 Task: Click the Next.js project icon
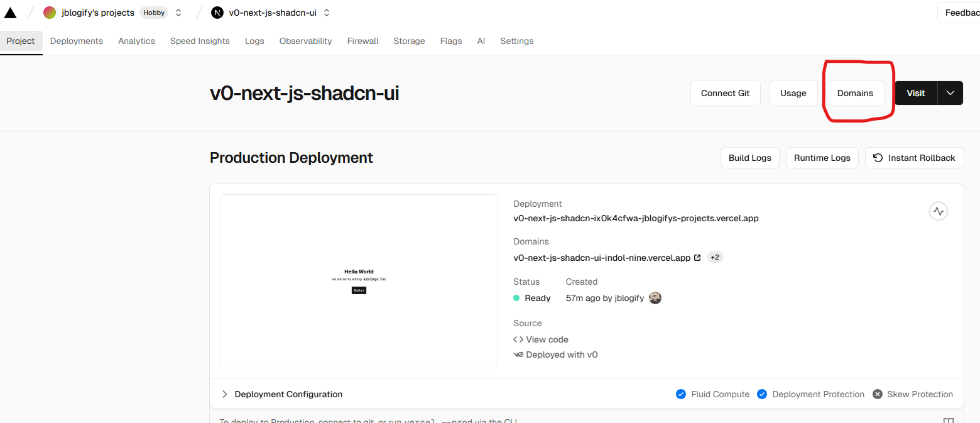(x=217, y=13)
